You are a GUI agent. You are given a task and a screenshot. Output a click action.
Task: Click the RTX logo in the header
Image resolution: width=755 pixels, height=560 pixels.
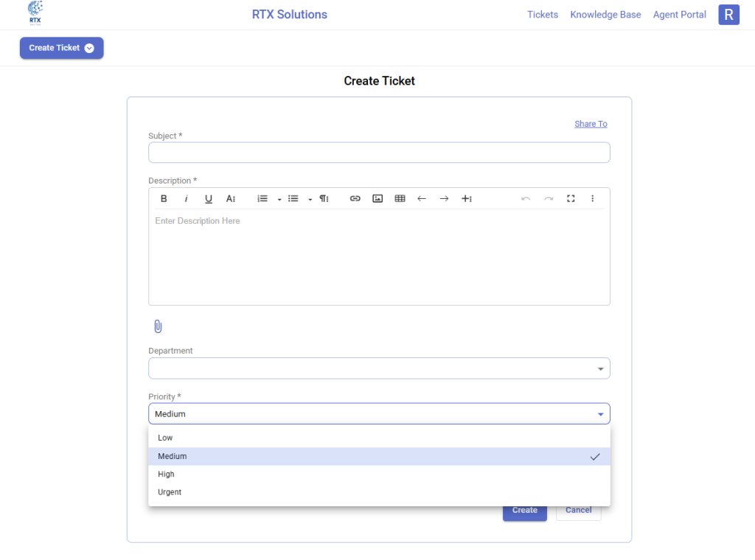(x=35, y=13)
